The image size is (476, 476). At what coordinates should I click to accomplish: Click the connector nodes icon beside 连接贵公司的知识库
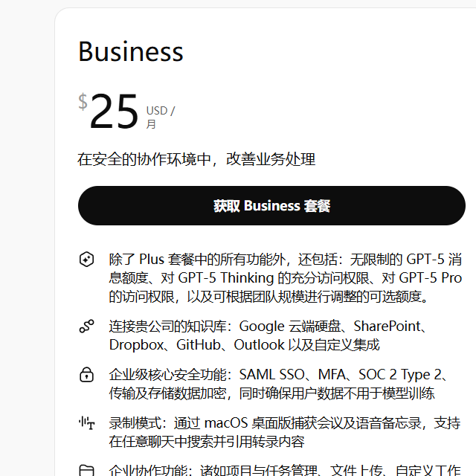[86, 327]
